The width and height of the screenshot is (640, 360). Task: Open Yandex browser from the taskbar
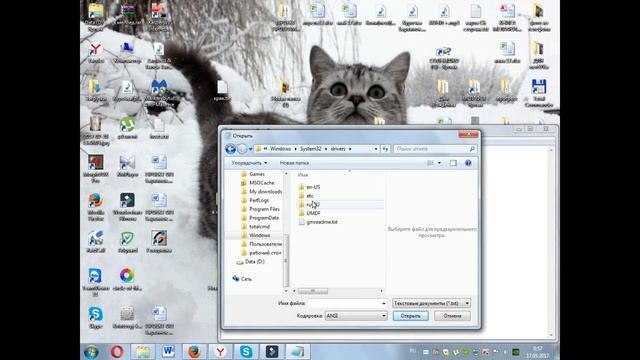coord(220,352)
